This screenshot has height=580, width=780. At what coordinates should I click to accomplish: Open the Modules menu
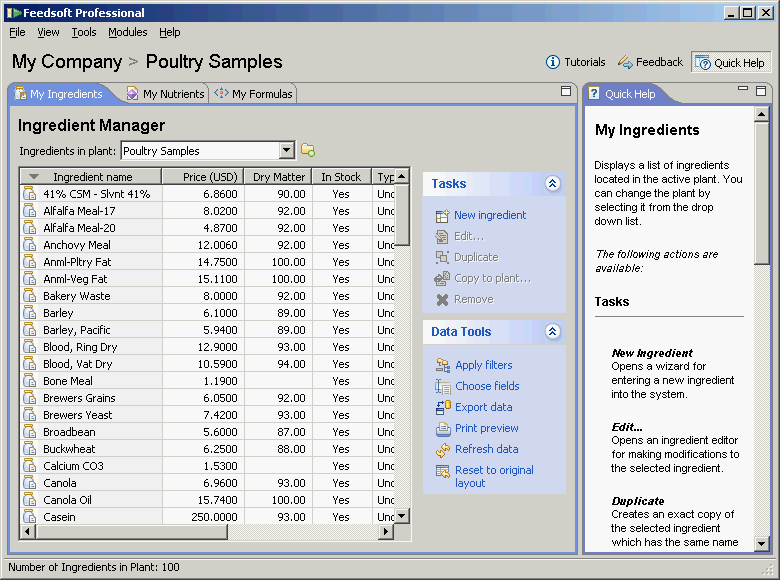click(x=127, y=32)
